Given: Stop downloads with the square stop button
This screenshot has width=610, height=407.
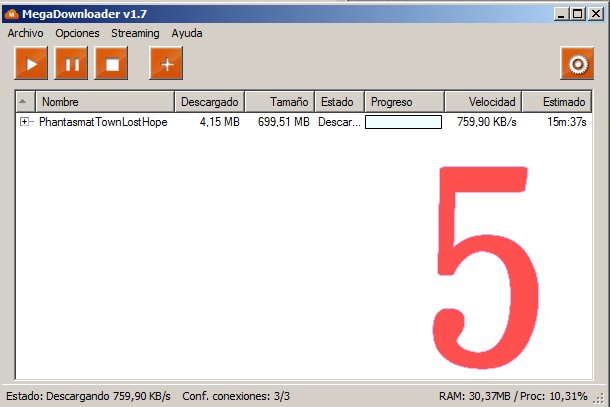Looking at the screenshot, I should tap(111, 63).
